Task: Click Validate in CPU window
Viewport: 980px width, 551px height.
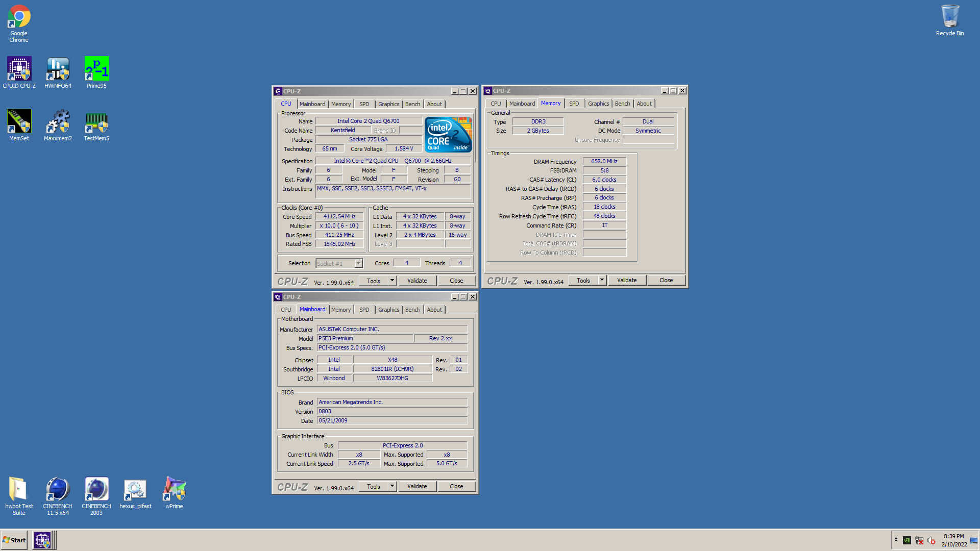Action: click(417, 281)
